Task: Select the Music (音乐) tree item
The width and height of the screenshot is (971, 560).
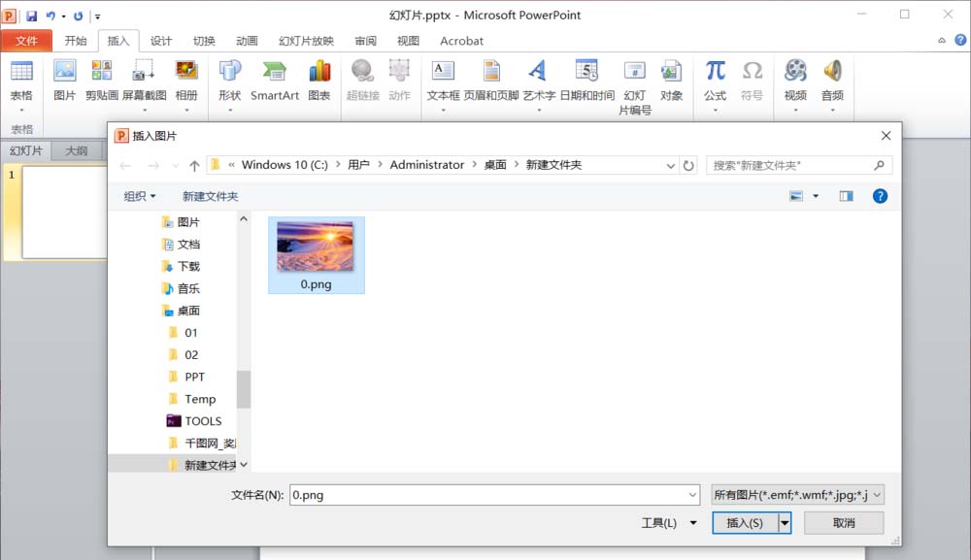Action: coord(181,288)
